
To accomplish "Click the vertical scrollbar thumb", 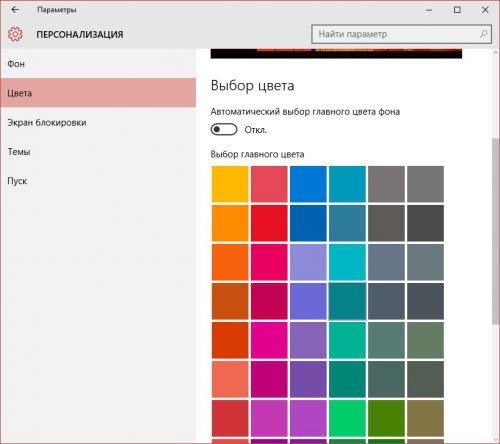I will (496, 231).
